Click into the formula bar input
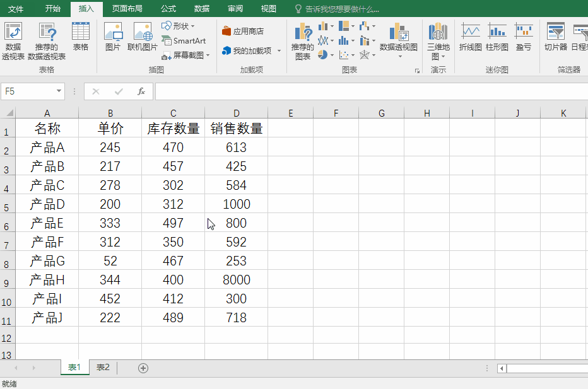 tap(371, 91)
